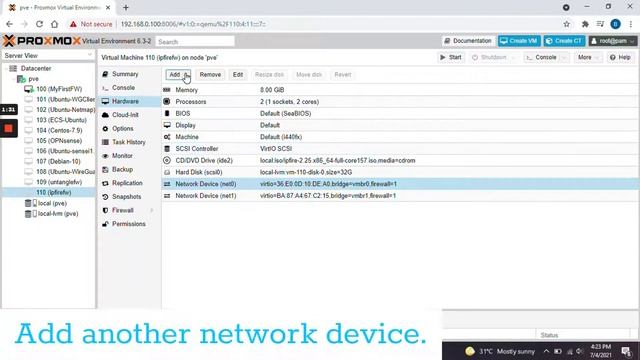Image resolution: width=640 pixels, height=360 pixels.
Task: Click the Proxmox logo
Action: [x=42, y=41]
